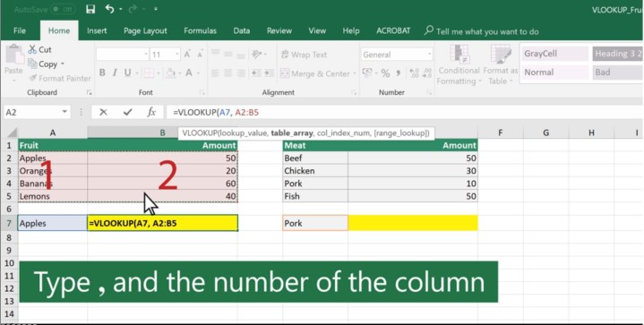Open Insert Function fx icon
This screenshot has height=325, width=644.
[x=151, y=112]
